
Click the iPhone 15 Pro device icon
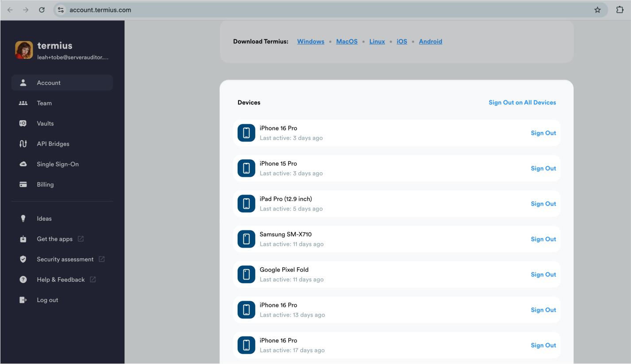click(x=246, y=168)
